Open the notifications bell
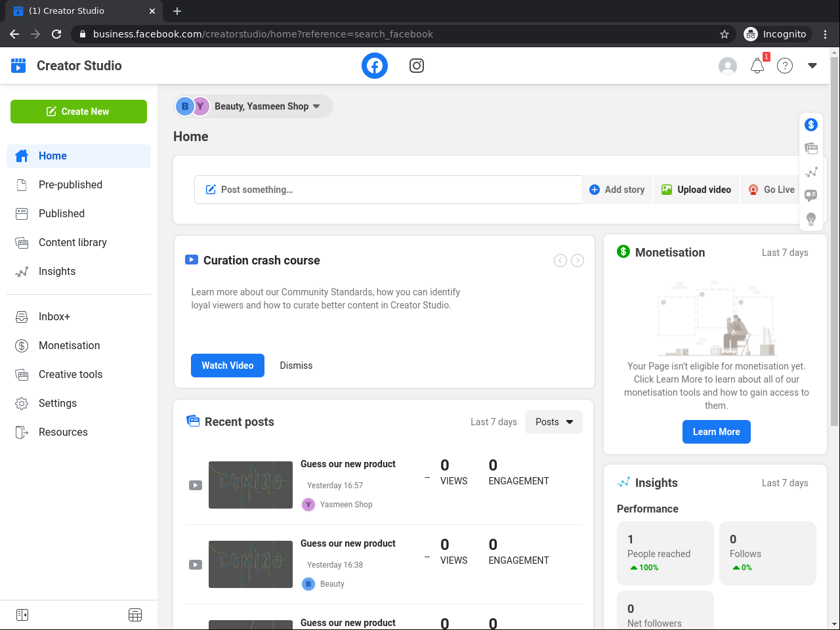This screenshot has width=840, height=630. [x=757, y=66]
